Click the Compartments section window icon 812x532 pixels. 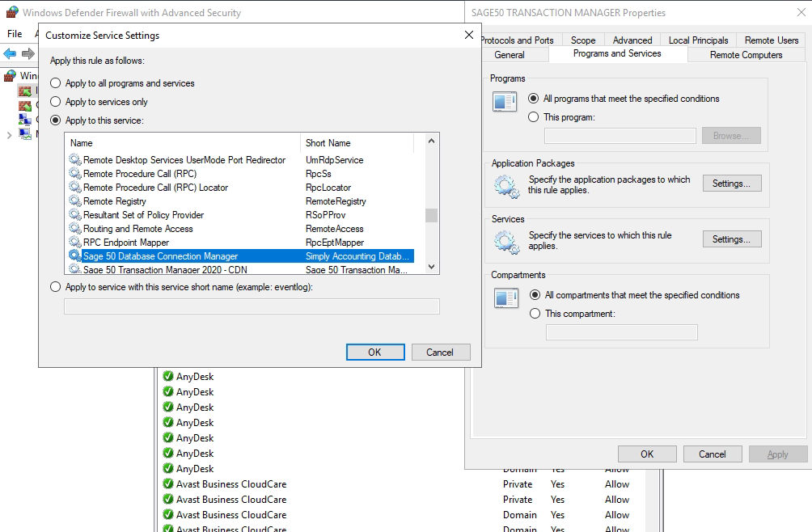point(506,298)
